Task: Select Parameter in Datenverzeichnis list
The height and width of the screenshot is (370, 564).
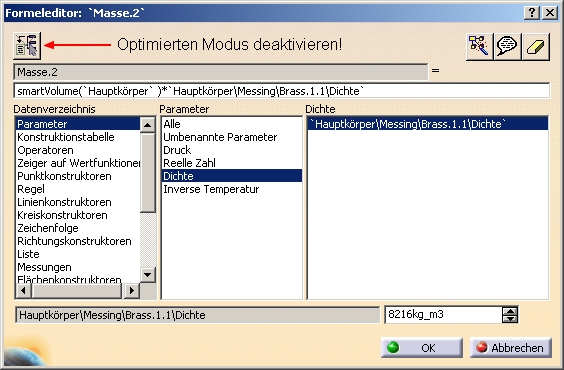Action: click(x=78, y=124)
